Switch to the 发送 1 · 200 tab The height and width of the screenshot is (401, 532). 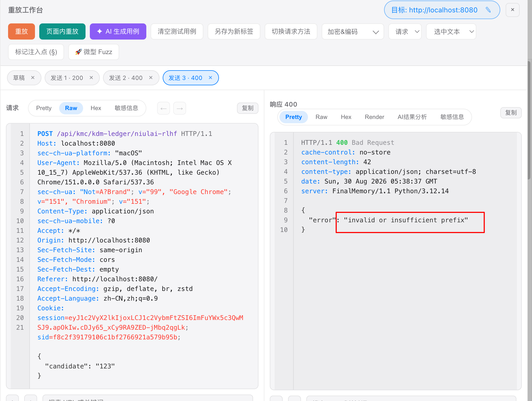point(67,78)
